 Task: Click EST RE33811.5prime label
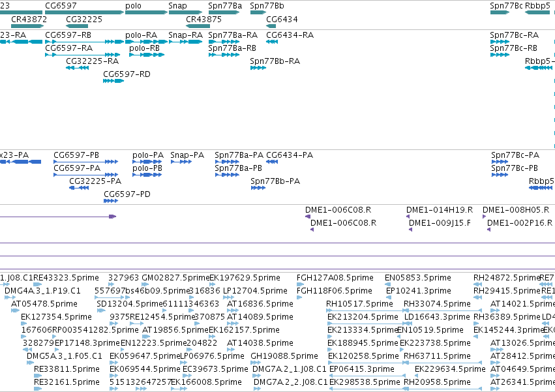pyautogui.click(x=67, y=369)
